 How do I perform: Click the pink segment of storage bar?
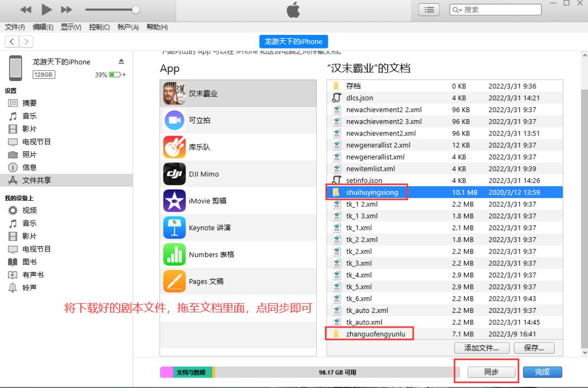[x=167, y=372]
